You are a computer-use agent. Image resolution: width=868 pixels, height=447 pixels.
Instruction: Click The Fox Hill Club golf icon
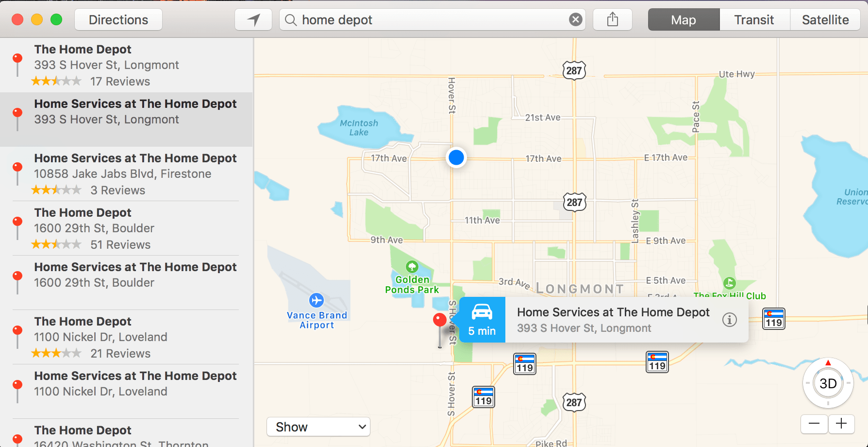click(729, 283)
